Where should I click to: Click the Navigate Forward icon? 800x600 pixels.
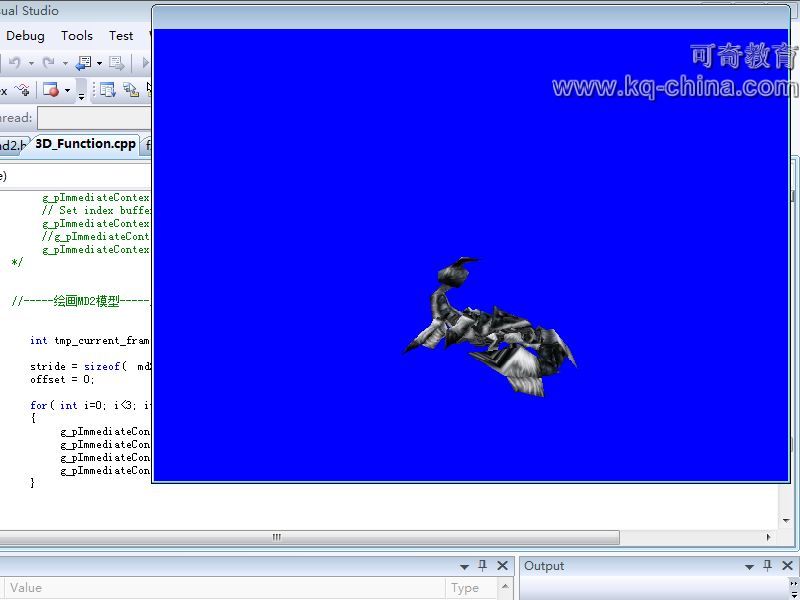point(117,63)
